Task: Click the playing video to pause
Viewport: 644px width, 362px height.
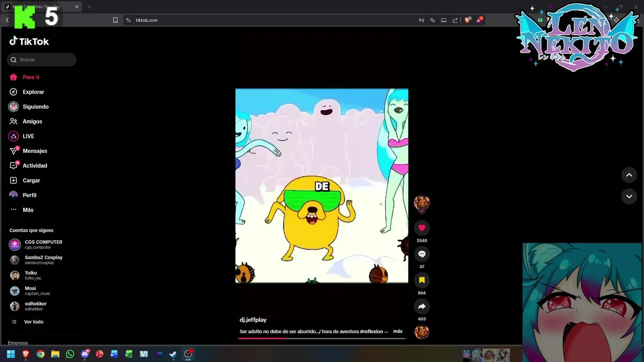Action: coord(321,186)
